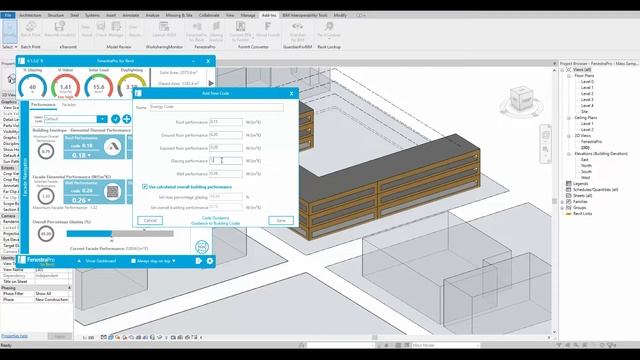
Task: Click the blue plus add-code icon
Action: pos(127,119)
